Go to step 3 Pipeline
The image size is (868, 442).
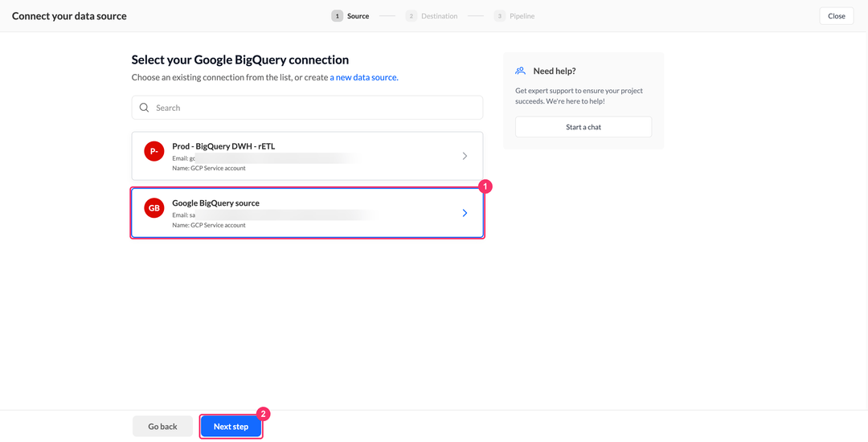tap(514, 16)
